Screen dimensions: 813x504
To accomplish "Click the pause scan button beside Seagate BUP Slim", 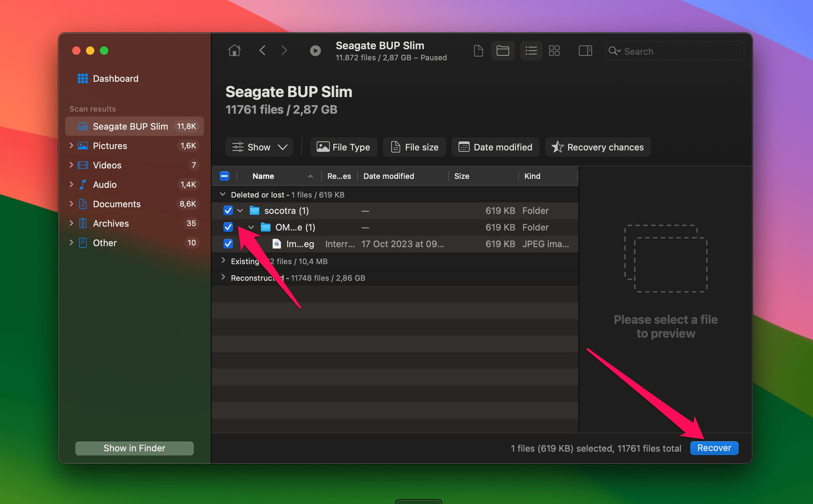I will pyautogui.click(x=315, y=50).
